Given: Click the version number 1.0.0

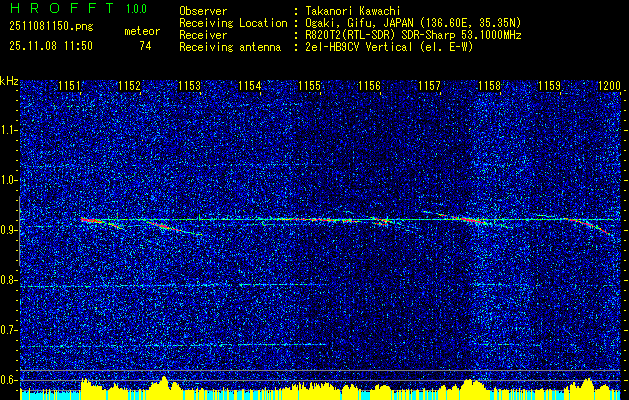Looking at the screenshot, I should click(136, 9).
